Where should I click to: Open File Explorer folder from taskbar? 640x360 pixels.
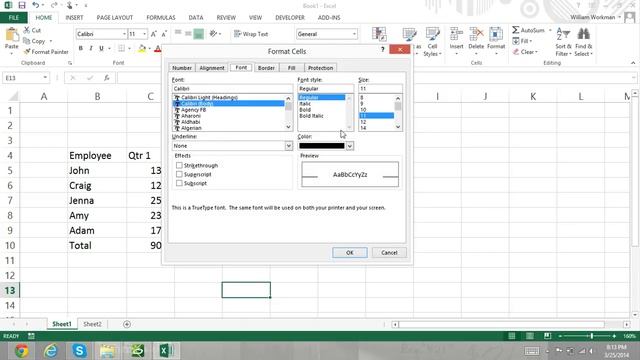[108, 351]
